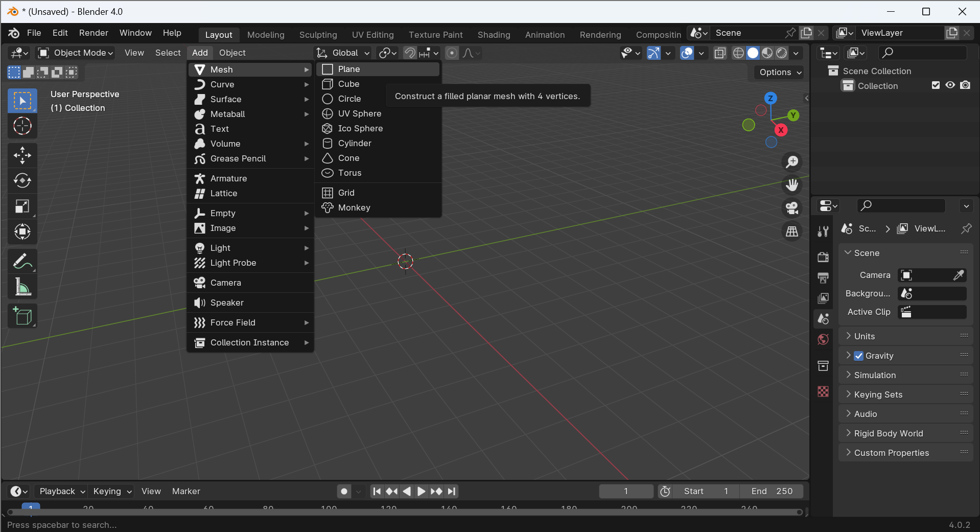Open the Collection properties tab
Screen dimensions: 980x532
(823, 365)
